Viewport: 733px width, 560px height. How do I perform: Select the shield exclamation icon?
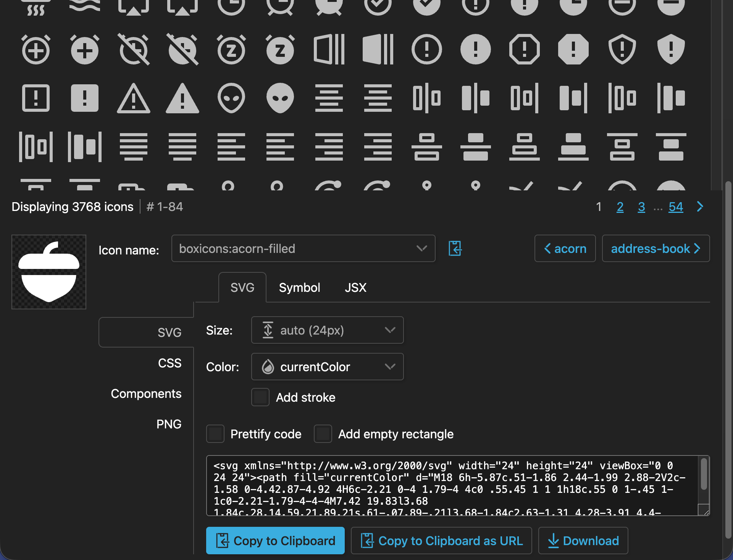click(x=622, y=50)
